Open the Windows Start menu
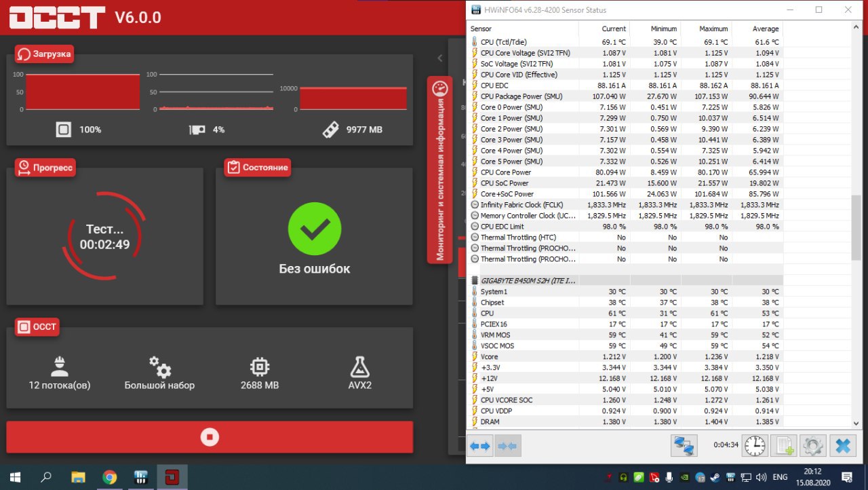Screen dimensions: 868x490 coord(15,477)
